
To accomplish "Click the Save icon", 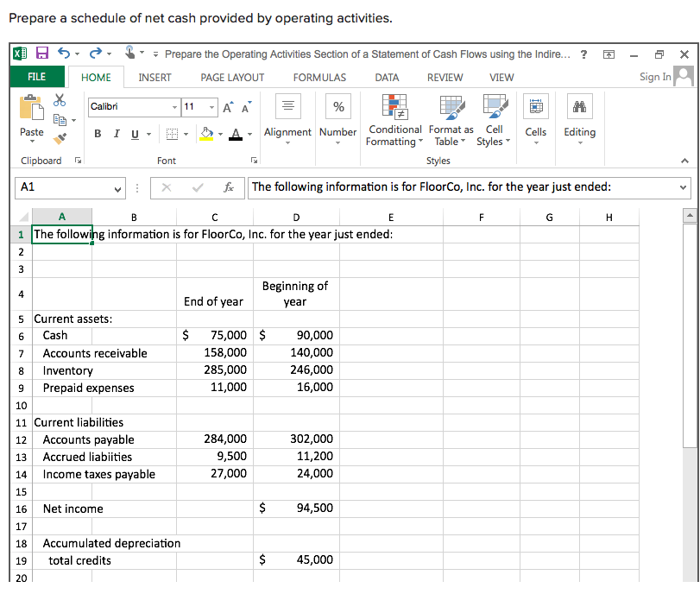I will click(x=41, y=54).
